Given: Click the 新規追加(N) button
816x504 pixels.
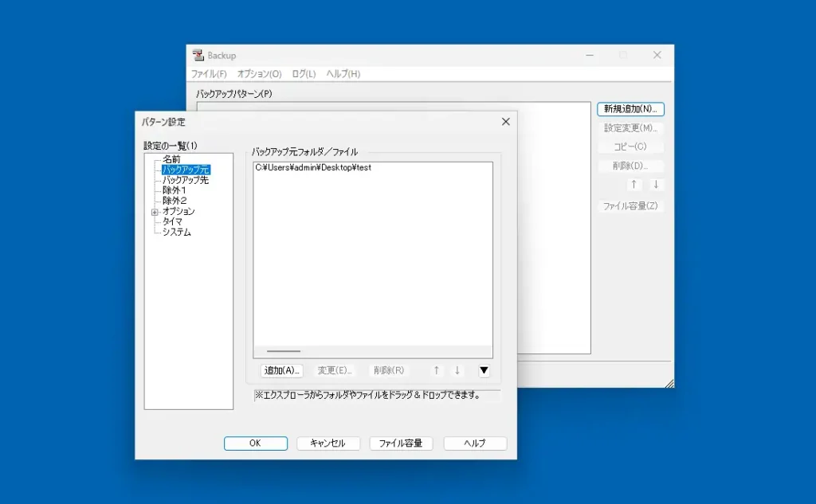Looking at the screenshot, I should 631,109.
